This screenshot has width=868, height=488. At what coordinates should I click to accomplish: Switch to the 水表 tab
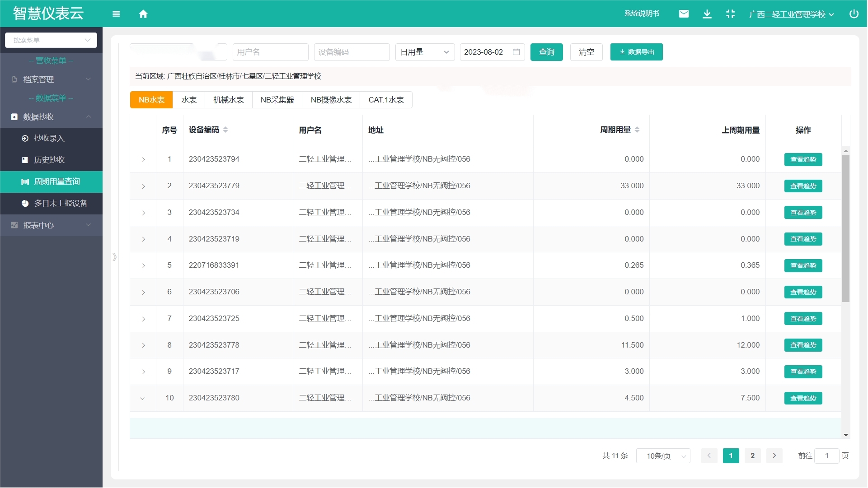coord(189,100)
